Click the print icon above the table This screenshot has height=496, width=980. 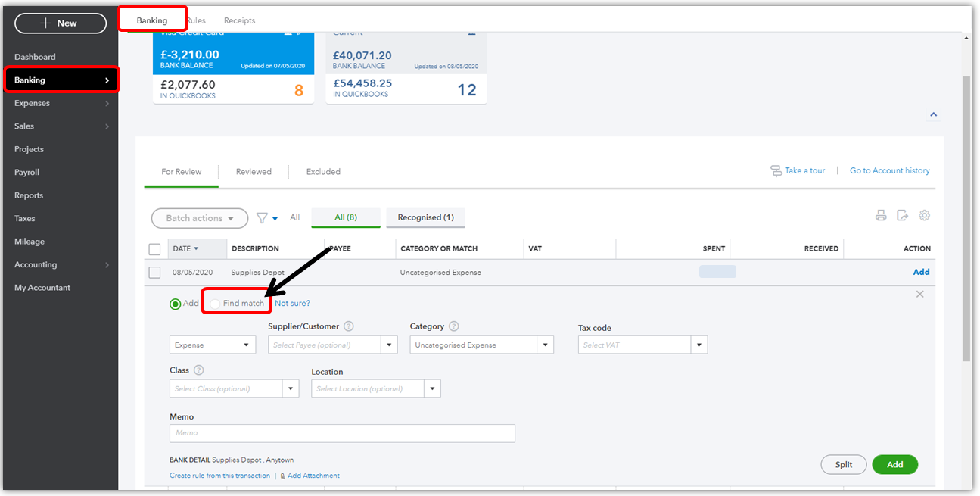point(881,216)
